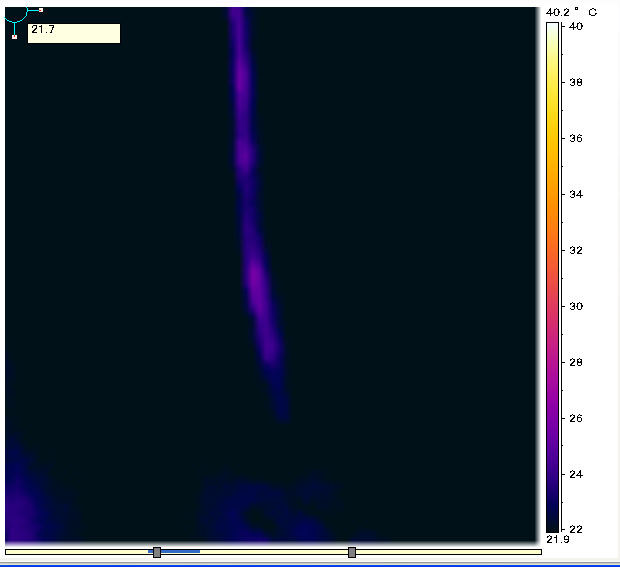Click the color palette temperature scale bar

click(552, 277)
